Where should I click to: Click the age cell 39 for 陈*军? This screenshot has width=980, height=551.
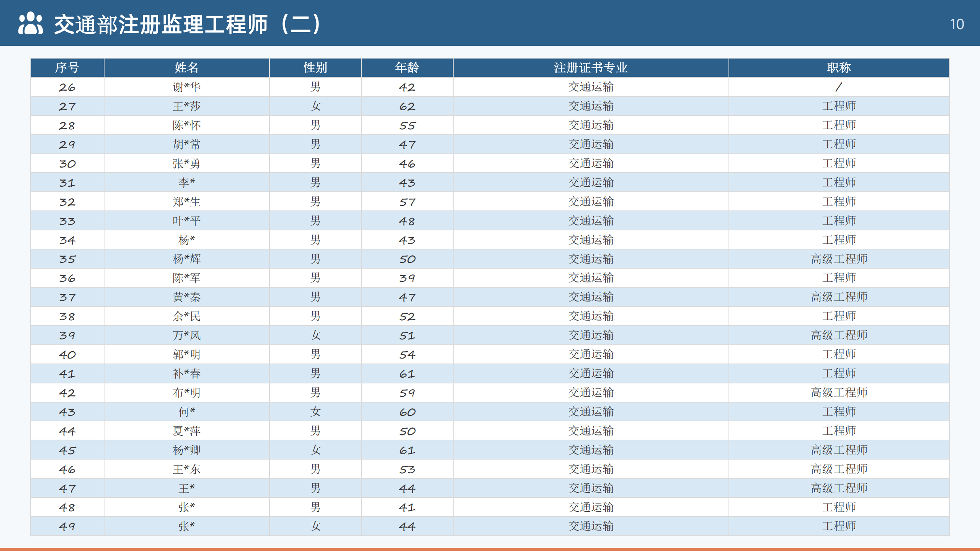[407, 278]
